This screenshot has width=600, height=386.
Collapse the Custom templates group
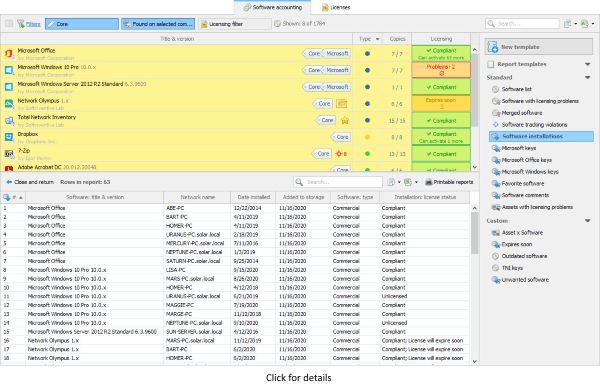click(x=587, y=221)
